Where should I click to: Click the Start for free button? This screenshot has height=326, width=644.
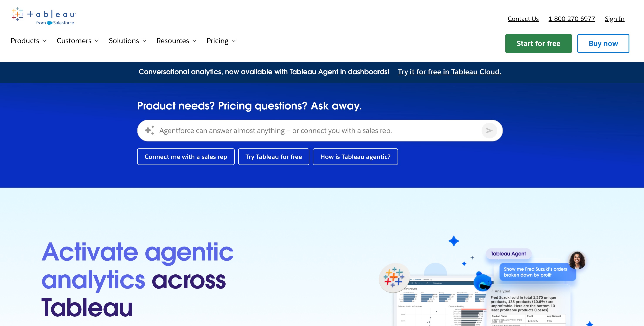pos(538,44)
